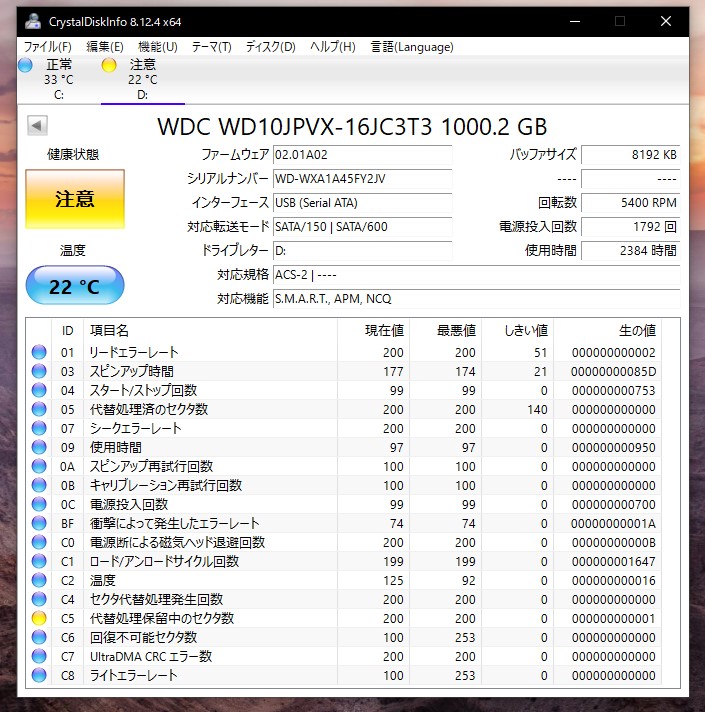705x712 pixels.
Task: Click the 22 °C temperature button
Action: (75, 286)
